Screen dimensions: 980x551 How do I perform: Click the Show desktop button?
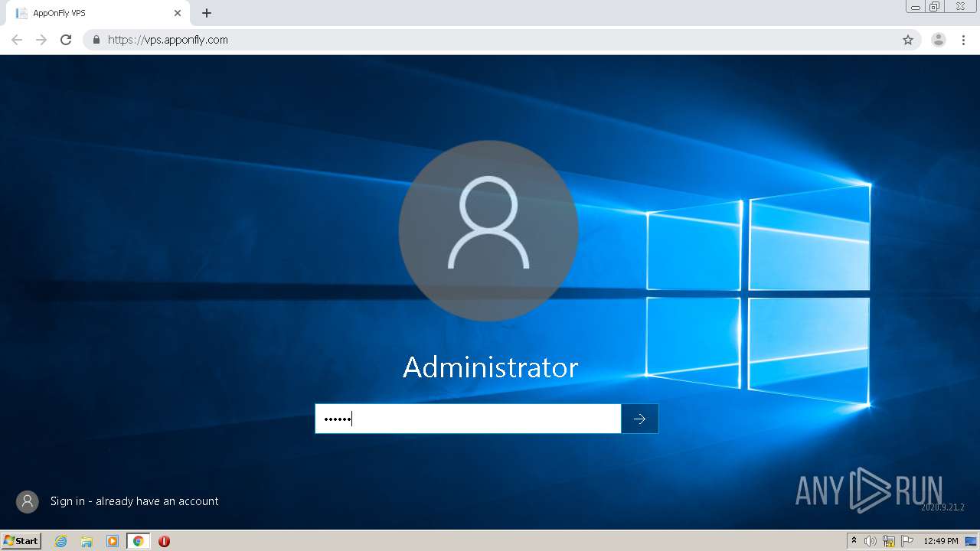(971, 541)
